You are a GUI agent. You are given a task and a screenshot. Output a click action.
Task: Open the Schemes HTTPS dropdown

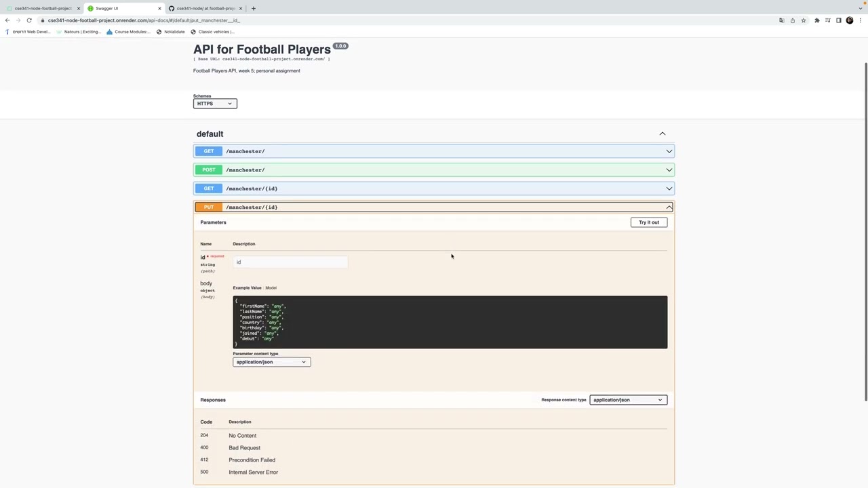215,104
